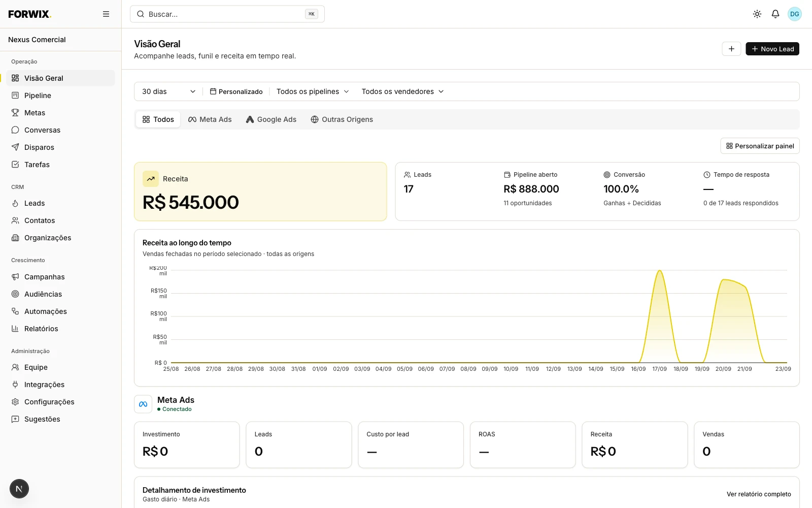The height and width of the screenshot is (508, 812).
Task: Click the Nexus Comercial workspace name
Action: click(37, 40)
